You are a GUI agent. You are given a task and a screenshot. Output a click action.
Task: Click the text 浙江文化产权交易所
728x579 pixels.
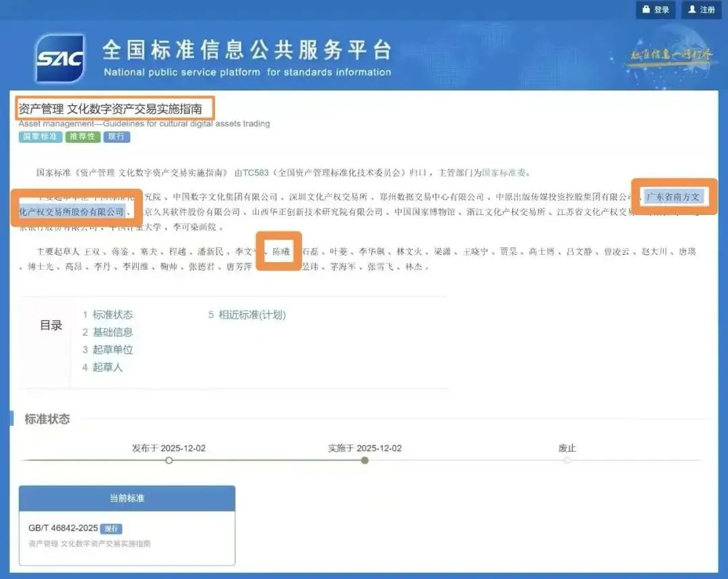pos(506,212)
